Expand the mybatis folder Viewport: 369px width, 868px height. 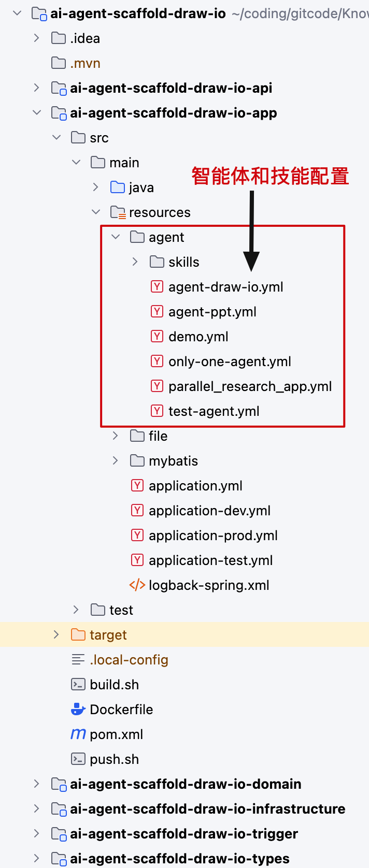click(115, 461)
